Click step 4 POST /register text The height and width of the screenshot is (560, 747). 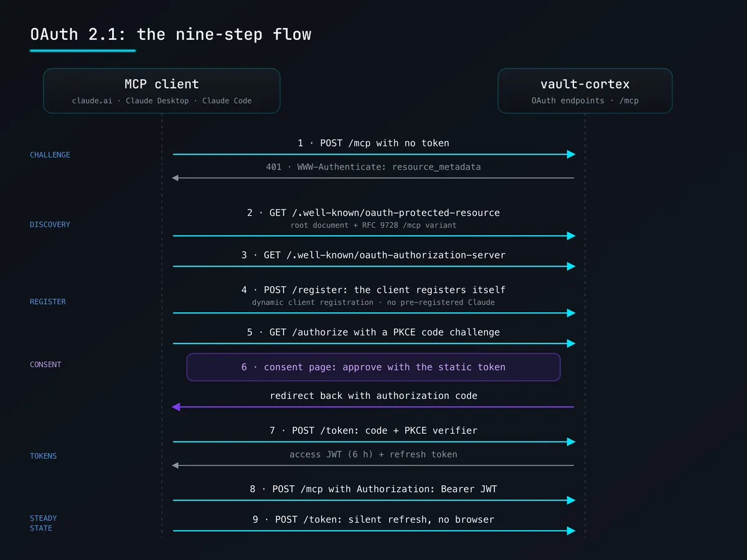tap(374, 290)
